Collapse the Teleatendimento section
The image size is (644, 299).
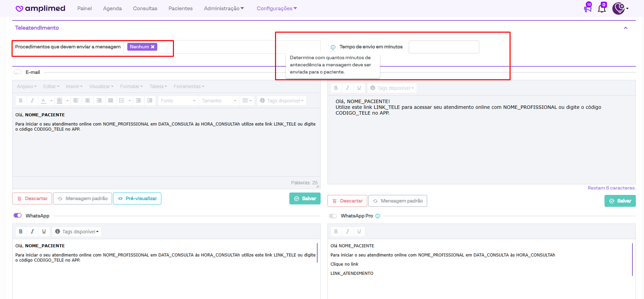coord(625,28)
